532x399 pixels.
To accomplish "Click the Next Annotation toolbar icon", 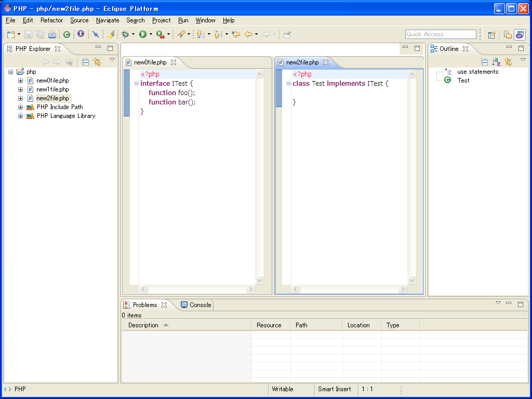I will (x=201, y=34).
